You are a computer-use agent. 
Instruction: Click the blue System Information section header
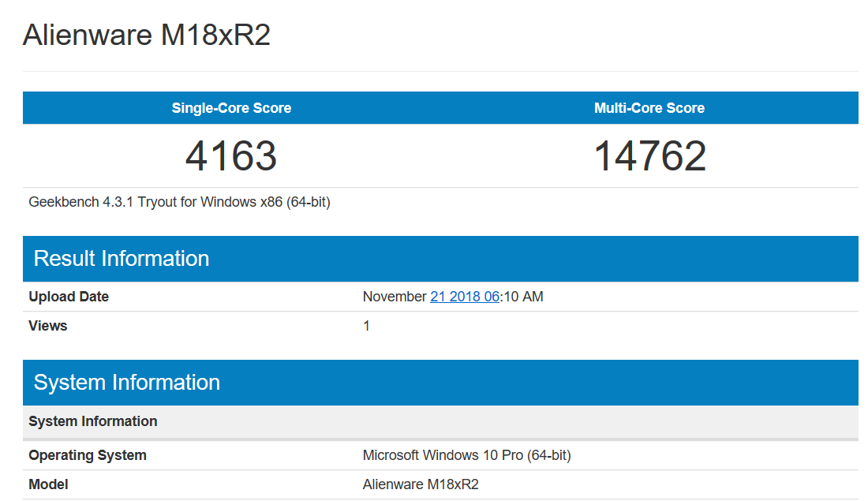[x=440, y=383]
